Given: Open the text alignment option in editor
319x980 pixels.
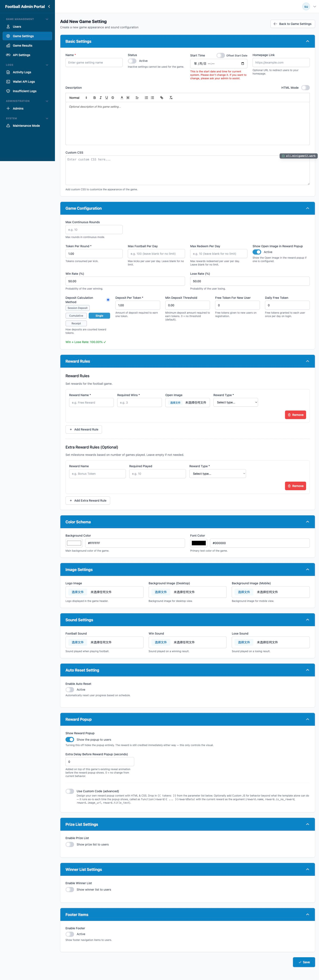Looking at the screenshot, I should tap(137, 98).
